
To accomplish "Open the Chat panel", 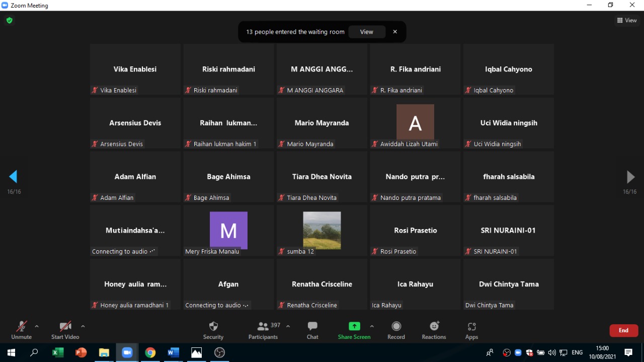I will click(312, 330).
